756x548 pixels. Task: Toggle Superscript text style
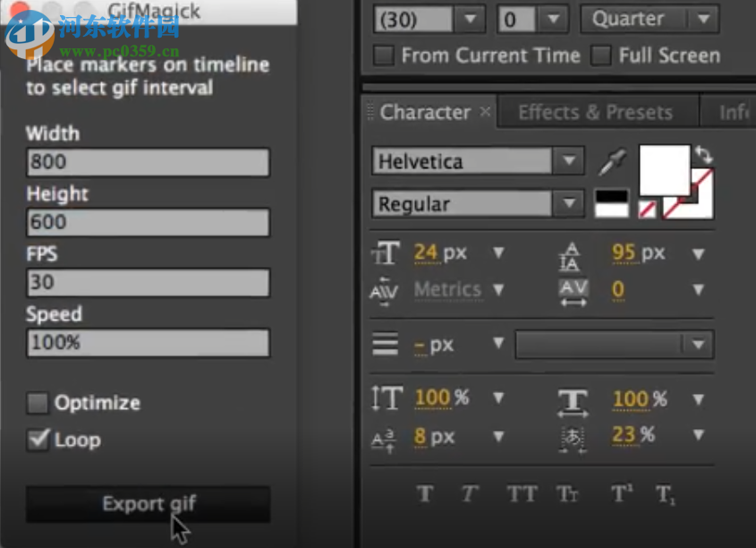(x=622, y=494)
